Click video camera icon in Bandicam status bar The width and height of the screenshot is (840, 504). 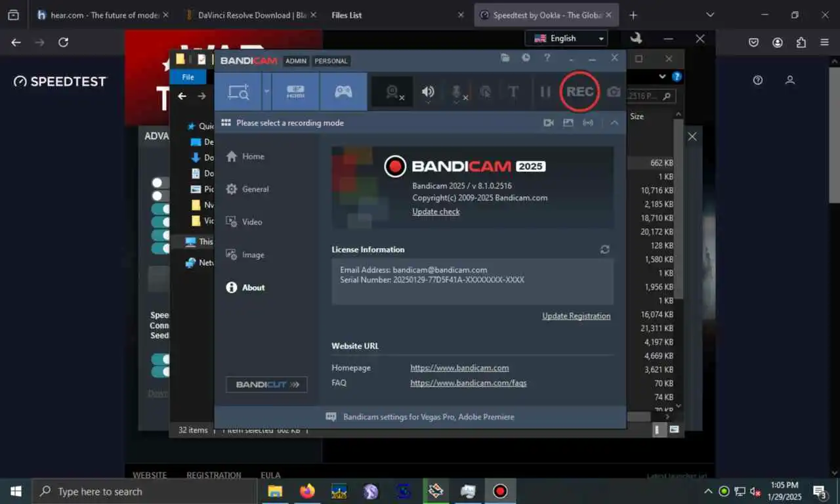coord(549,123)
